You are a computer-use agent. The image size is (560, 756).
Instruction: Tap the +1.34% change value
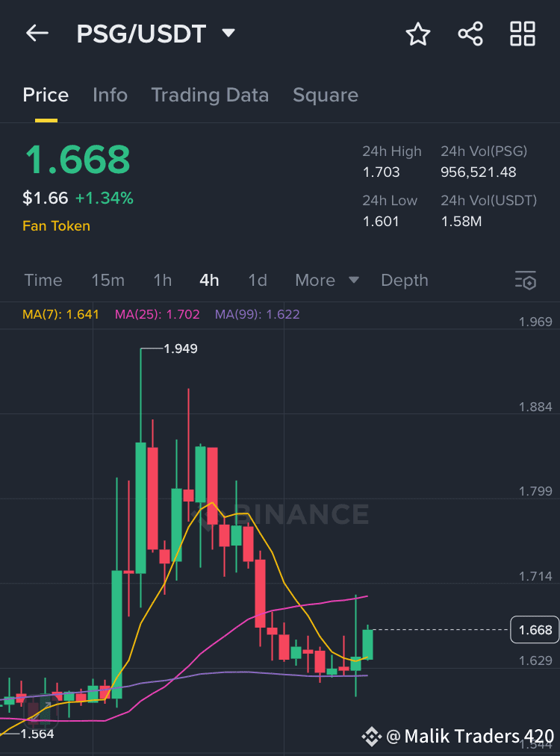point(105,199)
